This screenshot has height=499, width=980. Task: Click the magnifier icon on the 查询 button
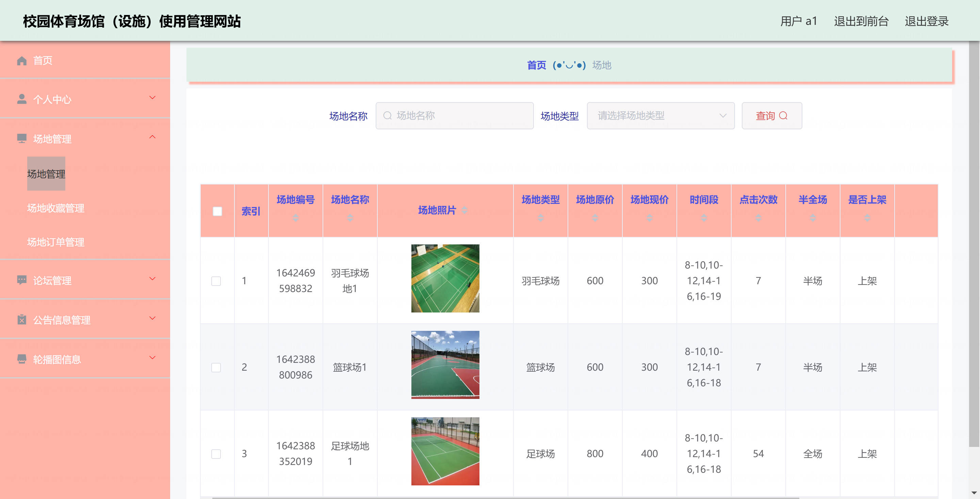[x=783, y=115]
